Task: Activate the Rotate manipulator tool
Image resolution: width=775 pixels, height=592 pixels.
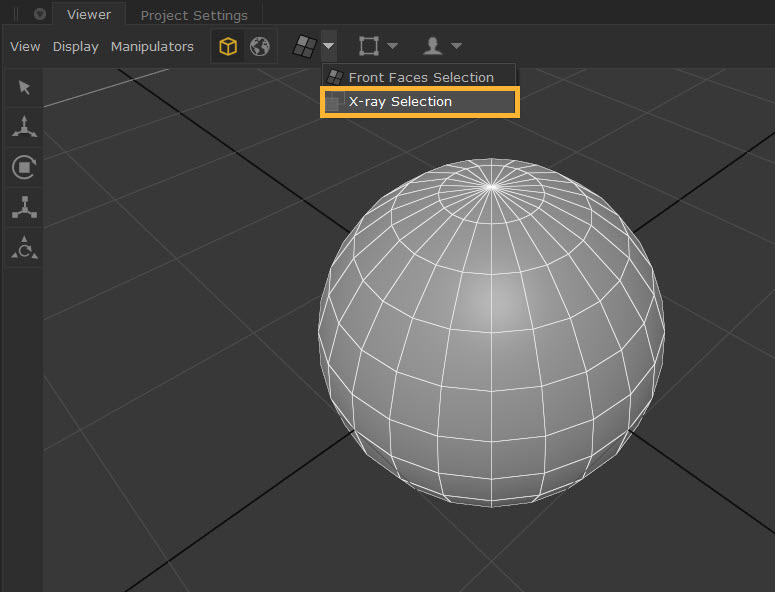Action: [x=24, y=167]
